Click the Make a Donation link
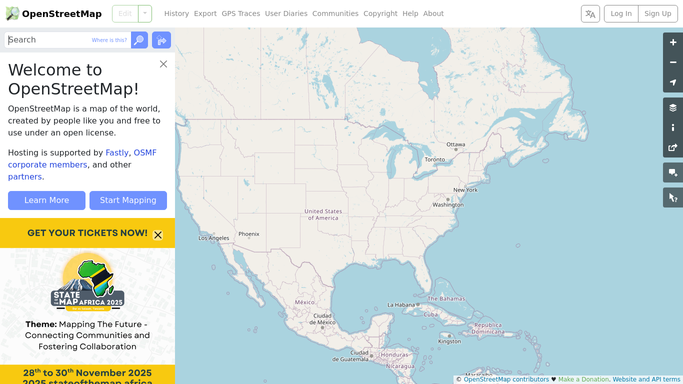The image size is (683, 384). click(x=583, y=380)
